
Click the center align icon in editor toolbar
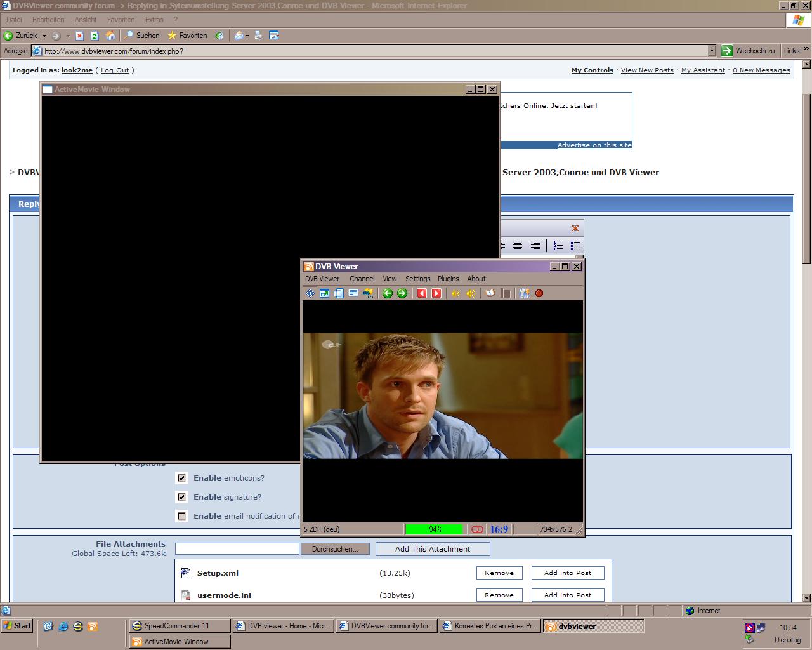(518, 246)
